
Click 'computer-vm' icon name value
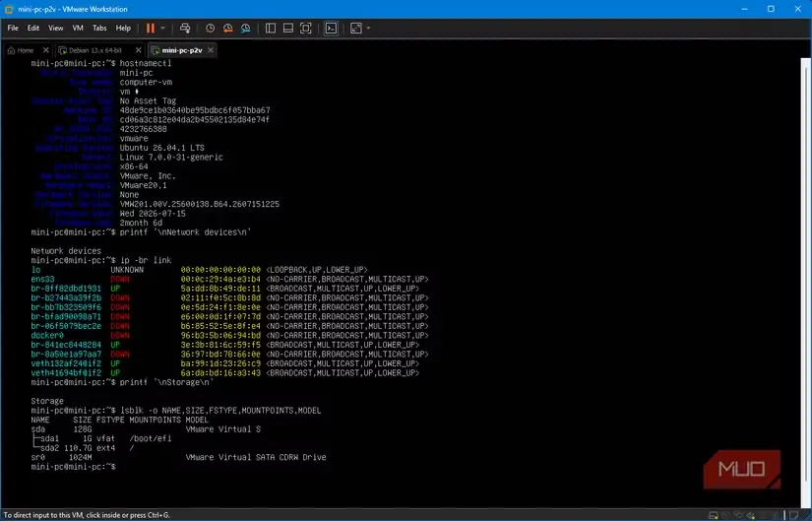[146, 82]
